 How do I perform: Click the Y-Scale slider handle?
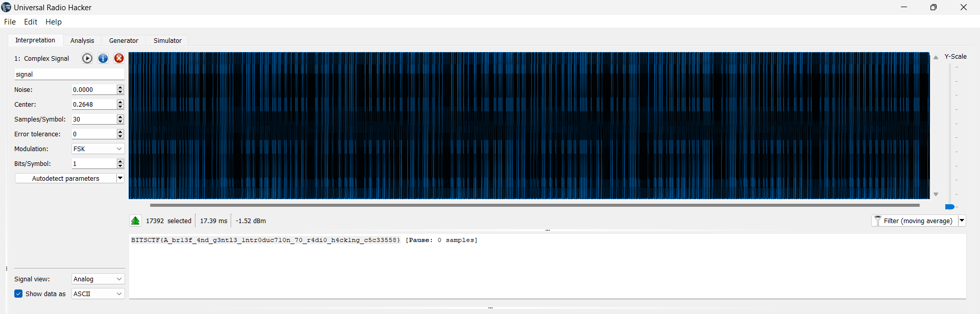tap(949, 207)
